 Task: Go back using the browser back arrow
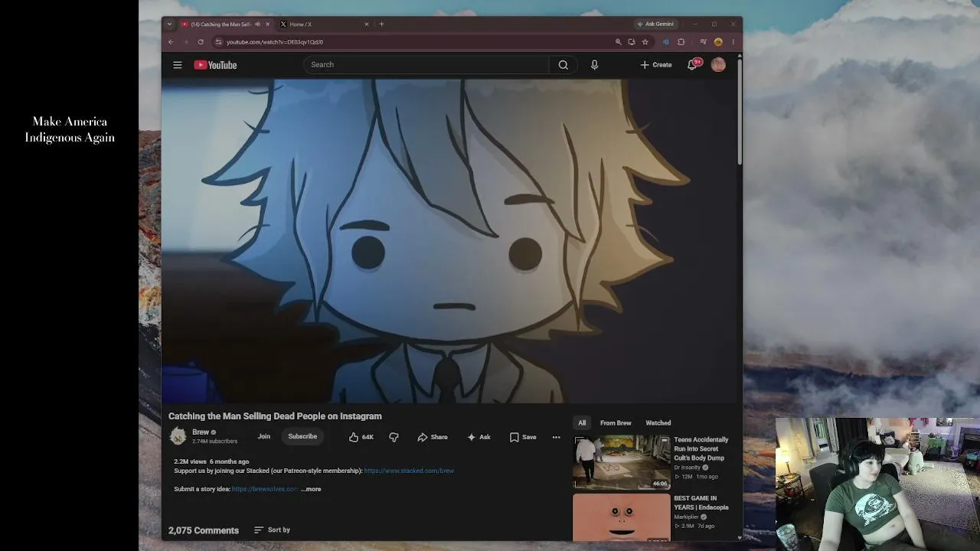pyautogui.click(x=171, y=42)
